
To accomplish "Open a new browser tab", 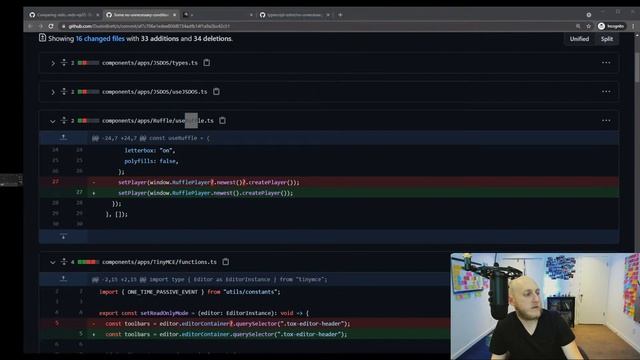I will click(340, 15).
